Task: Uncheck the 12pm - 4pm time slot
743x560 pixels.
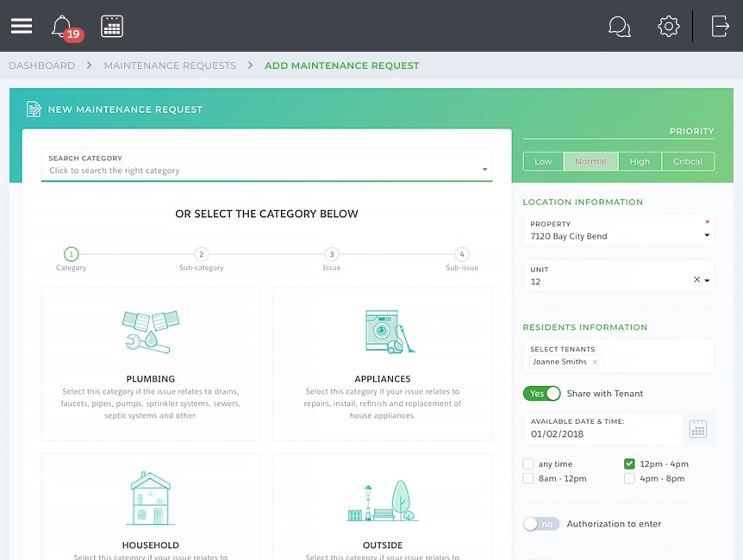Action: point(629,464)
